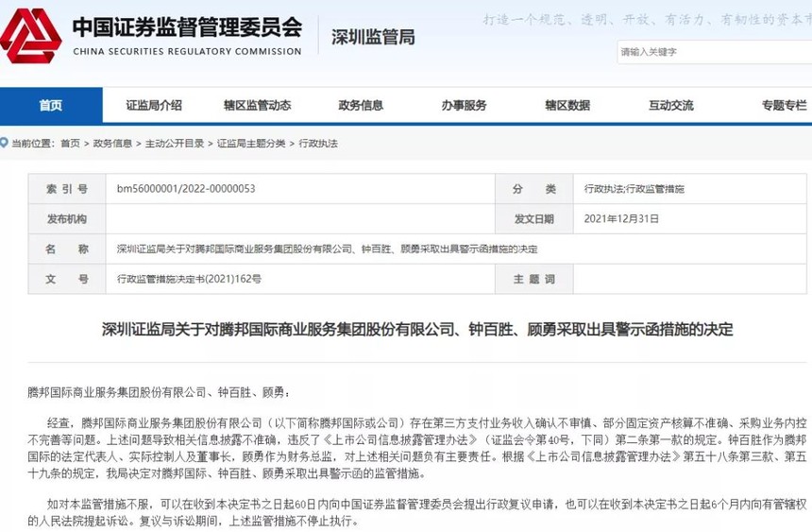This screenshot has height=532, width=812.
Task: Click the 主题词 table label
Action: [x=533, y=279]
